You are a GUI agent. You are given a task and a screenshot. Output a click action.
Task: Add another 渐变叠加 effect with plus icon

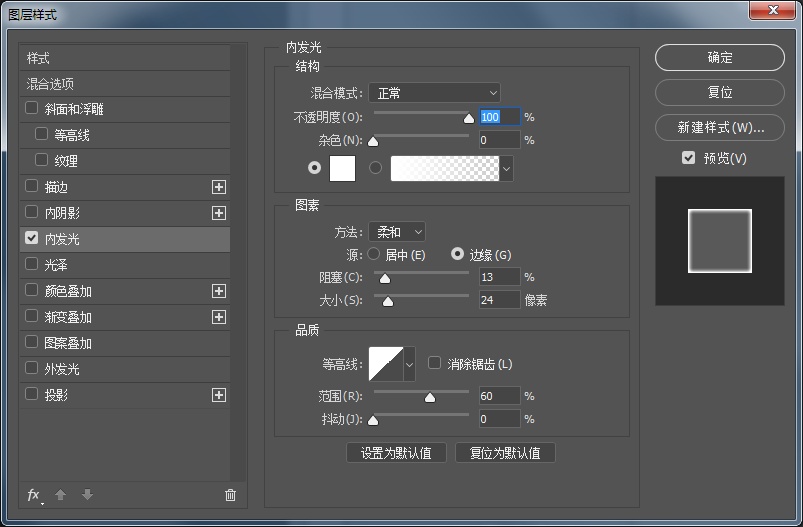coord(219,317)
